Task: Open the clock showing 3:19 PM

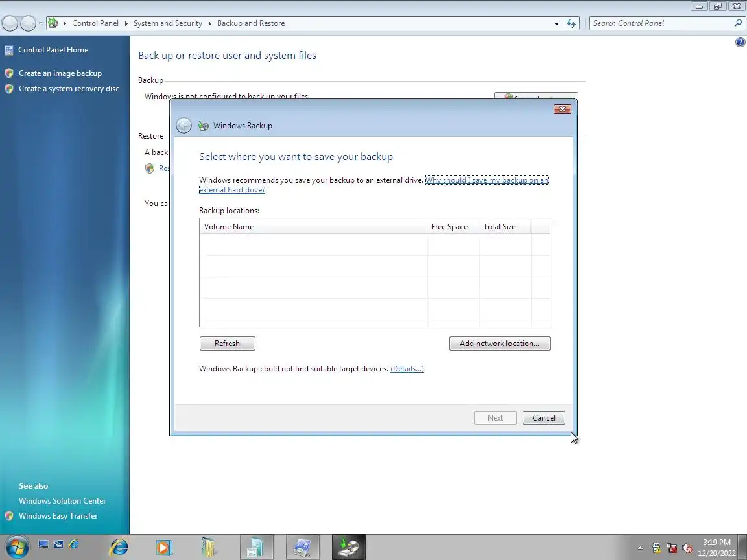Action: [x=717, y=548]
